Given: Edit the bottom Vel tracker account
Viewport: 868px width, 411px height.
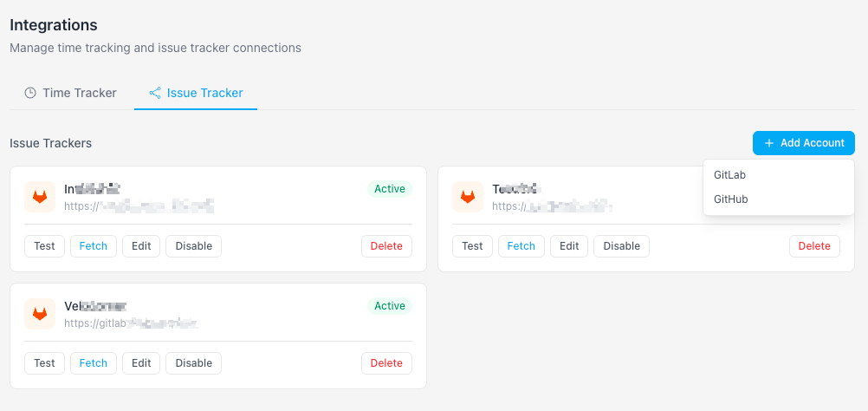Looking at the screenshot, I should (141, 362).
